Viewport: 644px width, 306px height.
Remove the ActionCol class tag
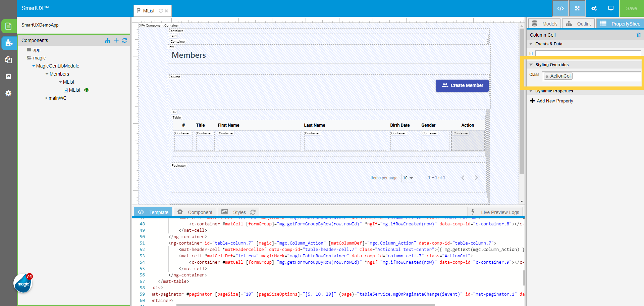pyautogui.click(x=547, y=77)
